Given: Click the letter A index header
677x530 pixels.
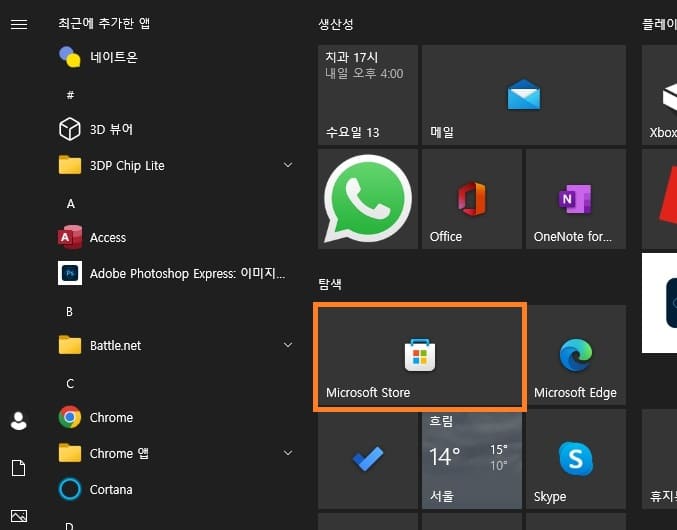Looking at the screenshot, I should click(70, 203).
